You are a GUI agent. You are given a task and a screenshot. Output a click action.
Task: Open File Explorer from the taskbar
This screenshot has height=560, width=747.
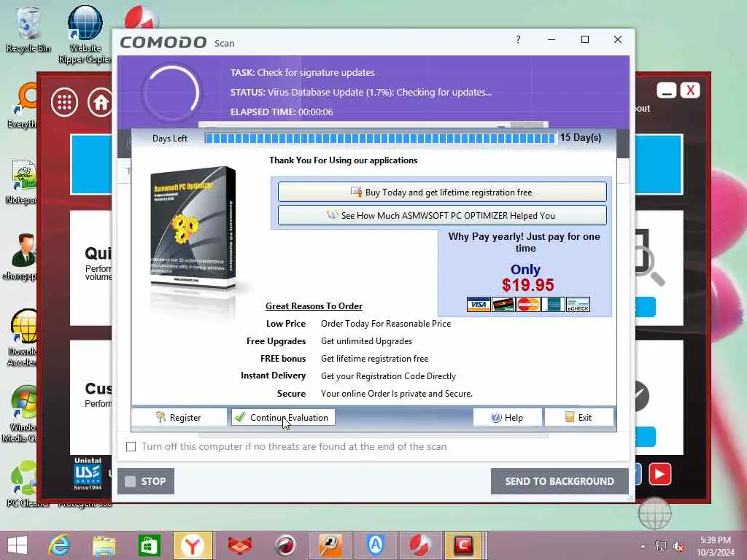104,545
